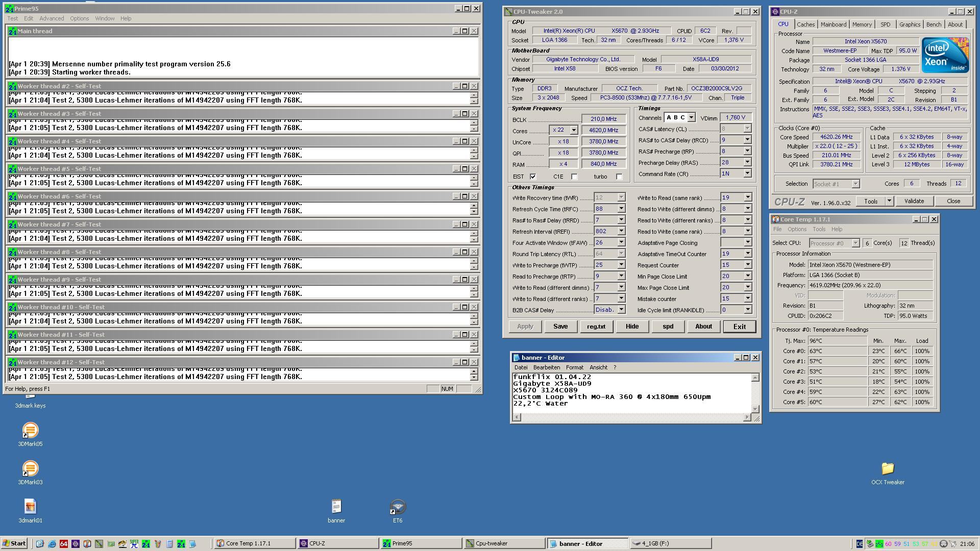Click the Intel Xeon inside logo in CPU-Z
The image size is (980, 551).
coord(945,55)
